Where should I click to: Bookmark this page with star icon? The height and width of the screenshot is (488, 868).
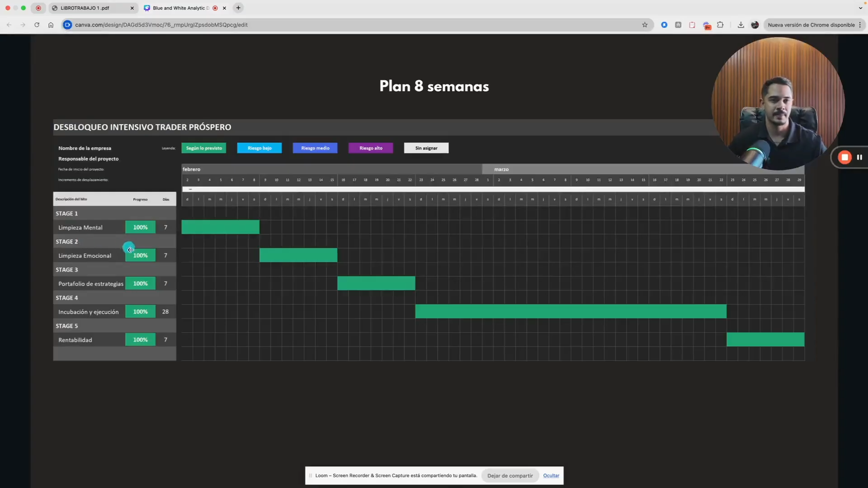click(645, 25)
